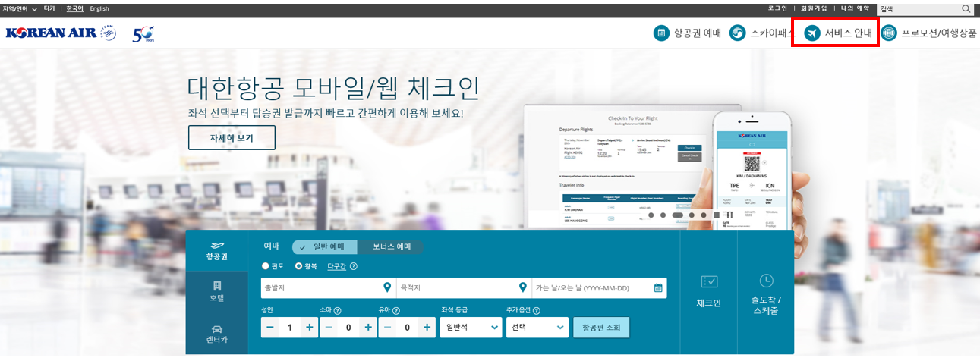Click the 목적지 destination input field
980x361 pixels.
point(464,287)
